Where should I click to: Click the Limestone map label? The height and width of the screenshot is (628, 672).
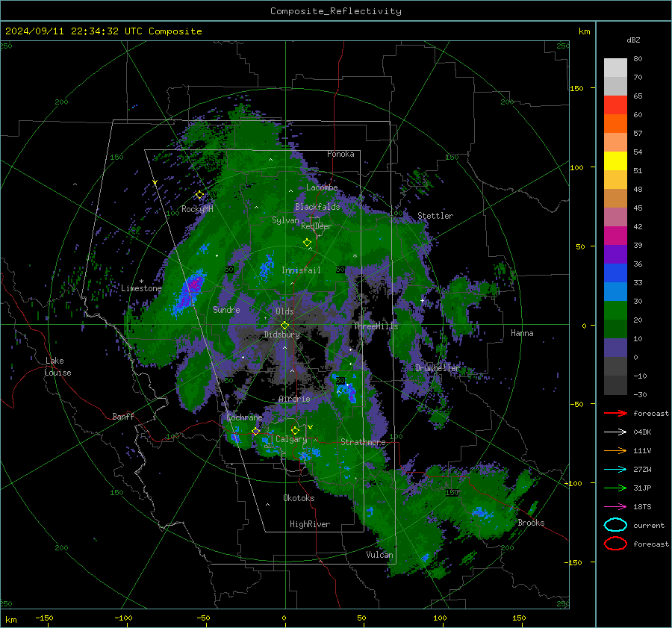[x=141, y=288]
